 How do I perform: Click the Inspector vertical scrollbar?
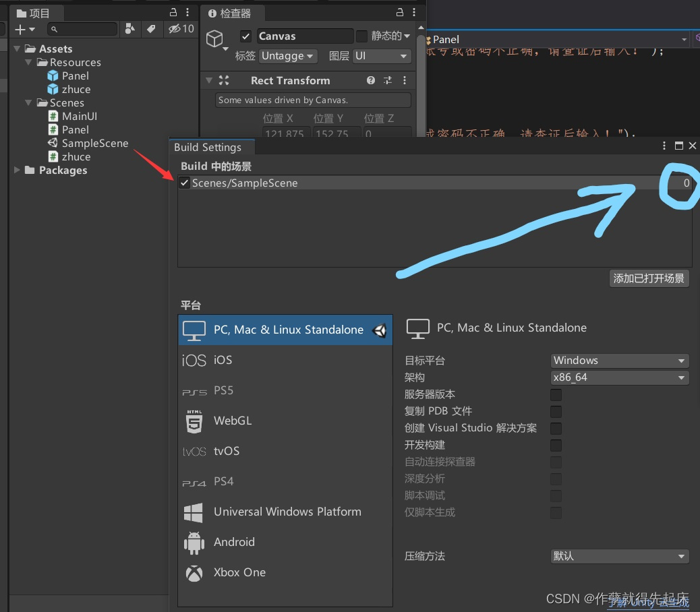pos(421,85)
